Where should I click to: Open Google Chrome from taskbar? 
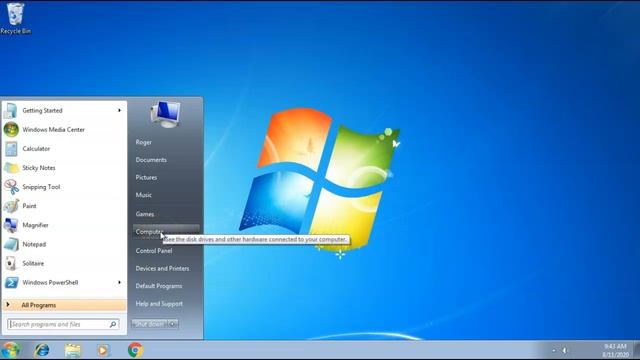pos(135,350)
